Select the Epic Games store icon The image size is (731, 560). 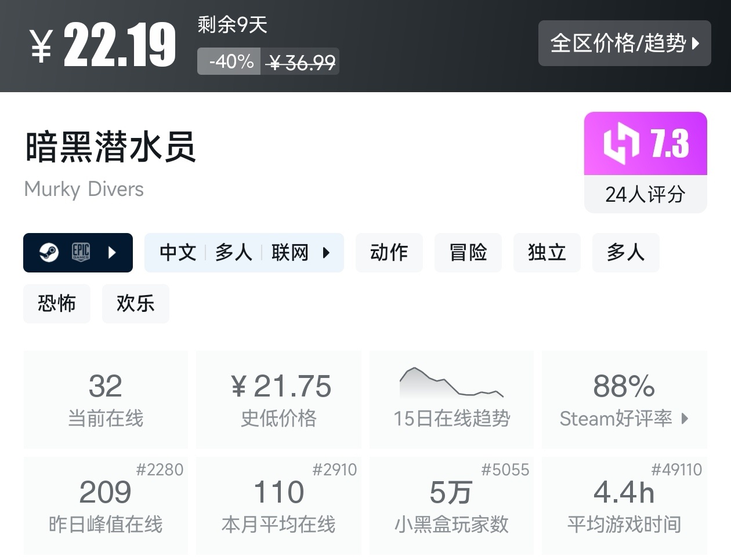(81, 252)
